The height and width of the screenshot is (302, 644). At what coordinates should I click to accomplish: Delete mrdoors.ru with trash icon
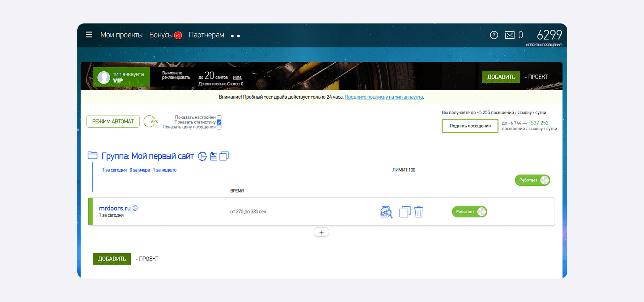pyautogui.click(x=419, y=212)
